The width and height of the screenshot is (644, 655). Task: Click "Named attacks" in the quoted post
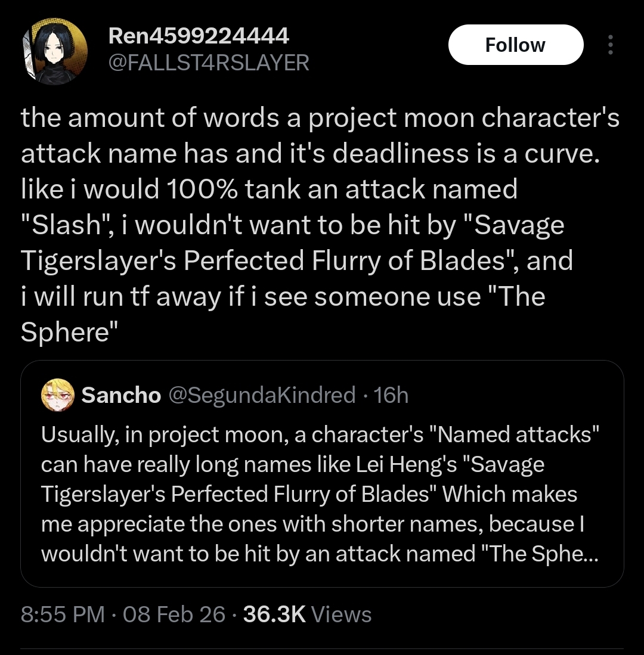click(x=518, y=434)
